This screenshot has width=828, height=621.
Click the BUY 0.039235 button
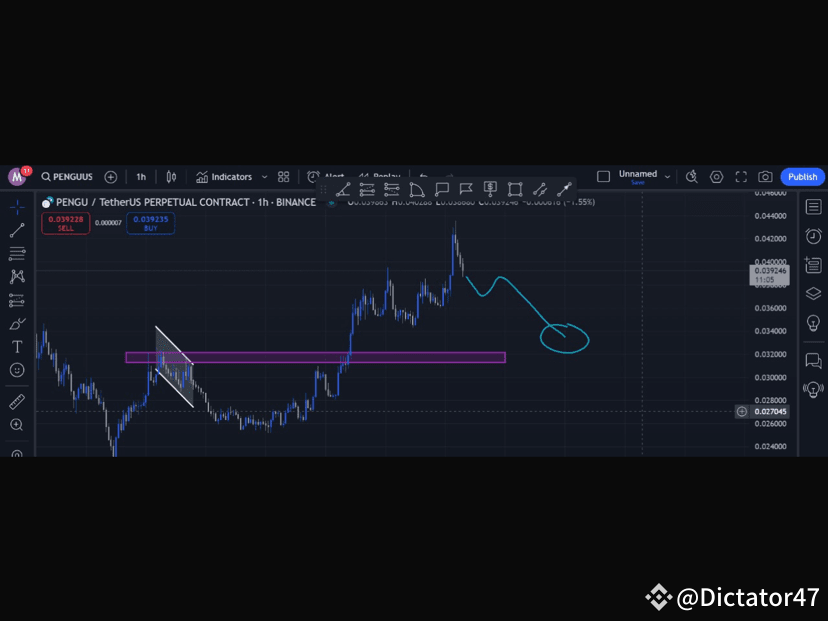pos(150,223)
